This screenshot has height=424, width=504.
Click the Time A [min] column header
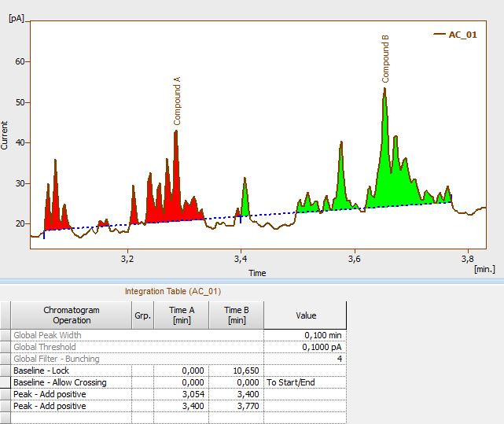(182, 315)
